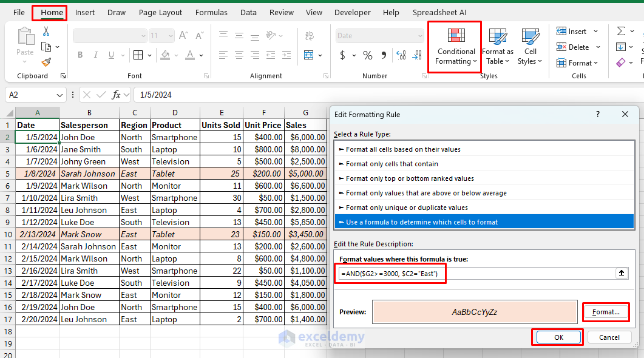Click the Font Color swatch icon
The image size is (644, 358).
click(190, 55)
